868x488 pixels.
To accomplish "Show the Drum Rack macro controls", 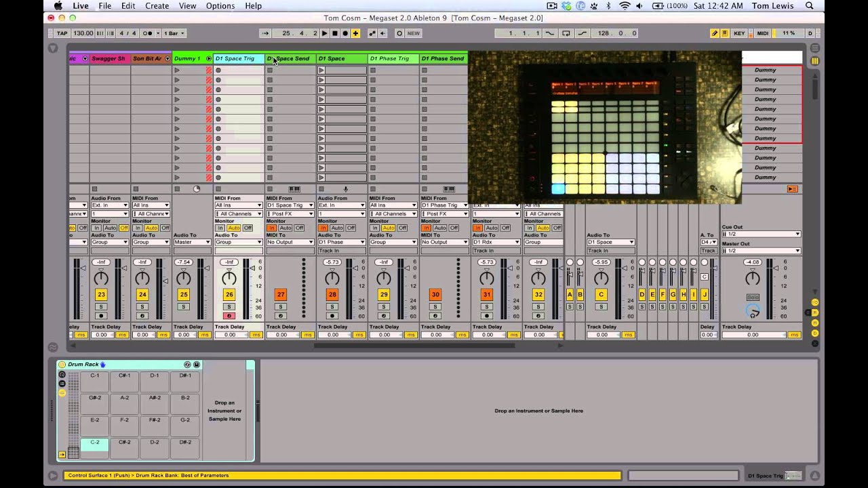I will (x=62, y=375).
